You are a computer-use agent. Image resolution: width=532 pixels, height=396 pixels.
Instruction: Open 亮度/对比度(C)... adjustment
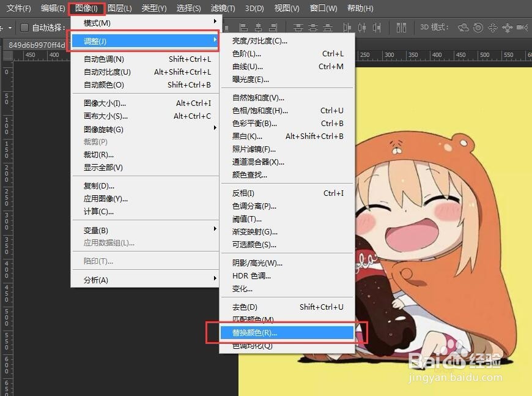tap(287, 41)
